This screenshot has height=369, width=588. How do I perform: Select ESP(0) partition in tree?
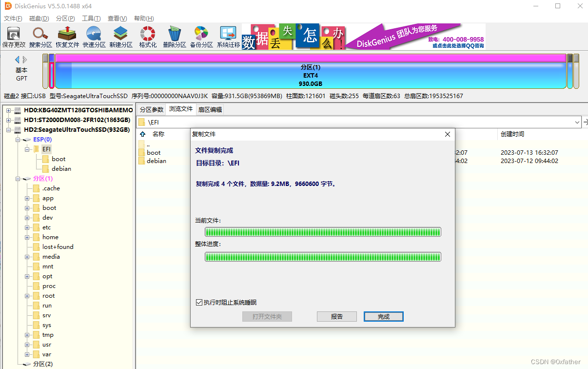[42, 140]
